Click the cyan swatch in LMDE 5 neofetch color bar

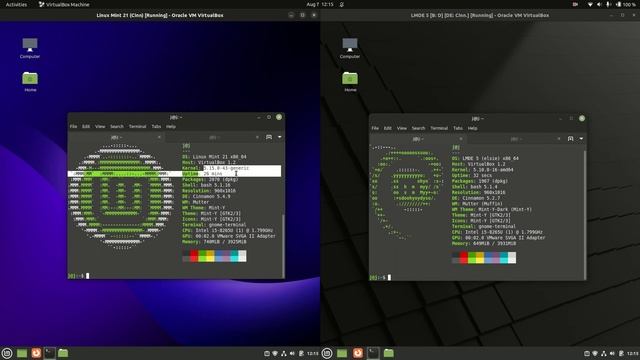click(504, 258)
